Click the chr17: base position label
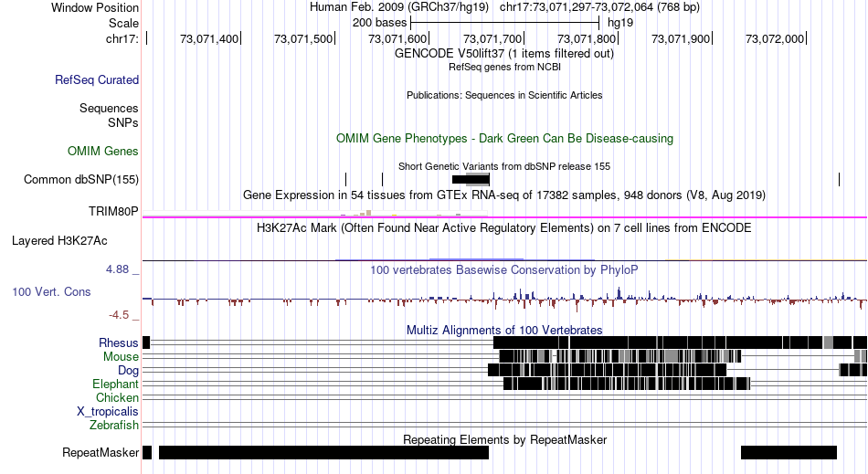This screenshot has width=868, height=474. [x=122, y=38]
